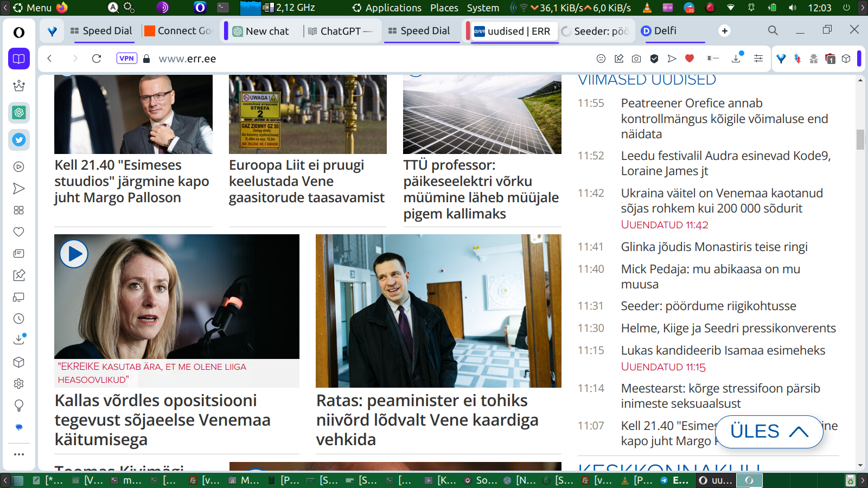Click the address bar showing www.err.ee

[325, 59]
